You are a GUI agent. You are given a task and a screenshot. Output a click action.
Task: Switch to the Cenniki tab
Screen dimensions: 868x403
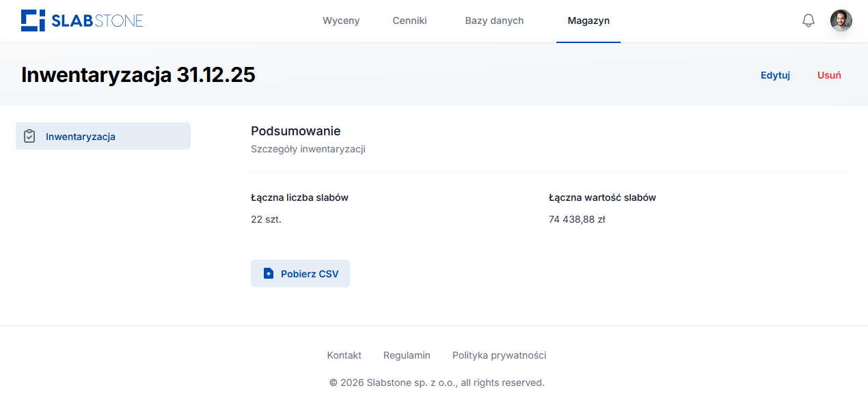click(409, 20)
